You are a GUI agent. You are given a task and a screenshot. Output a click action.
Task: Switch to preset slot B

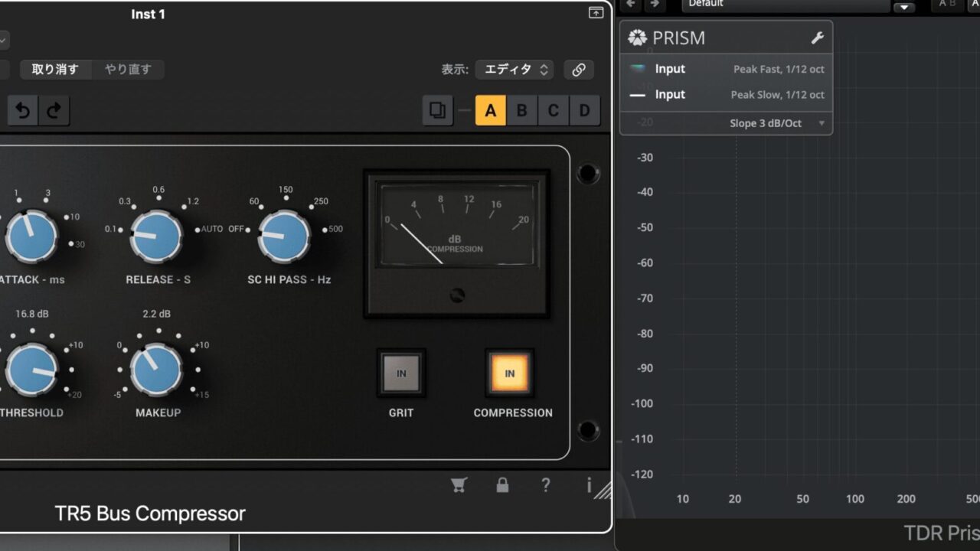(x=521, y=111)
